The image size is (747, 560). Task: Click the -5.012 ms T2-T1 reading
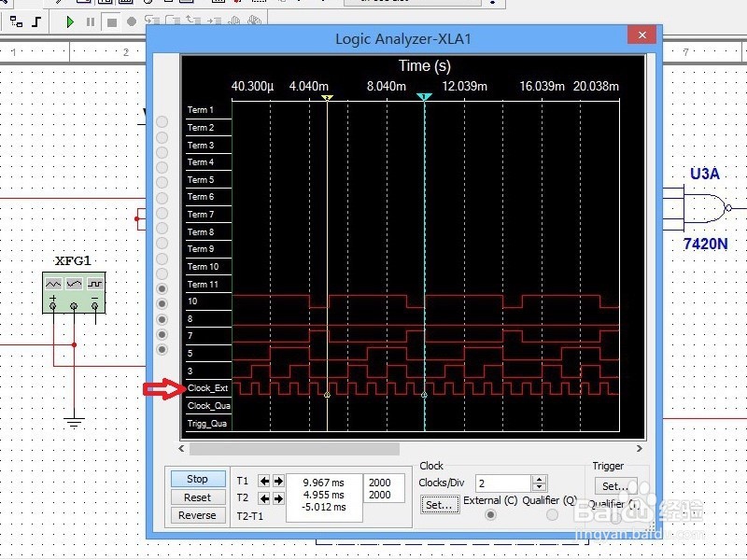coord(323,507)
